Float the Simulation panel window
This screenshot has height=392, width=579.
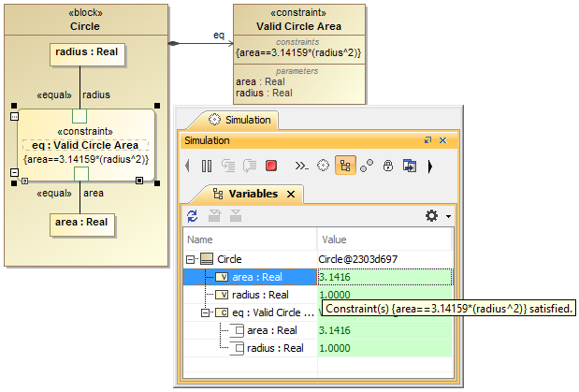(428, 140)
